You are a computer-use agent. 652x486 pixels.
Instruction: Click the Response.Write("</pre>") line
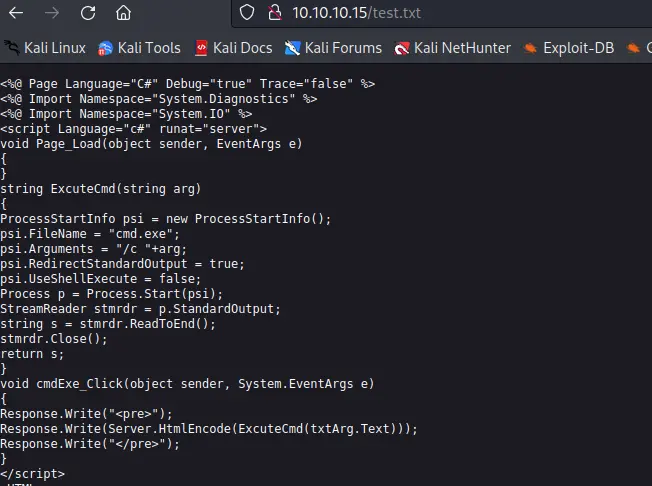point(90,444)
